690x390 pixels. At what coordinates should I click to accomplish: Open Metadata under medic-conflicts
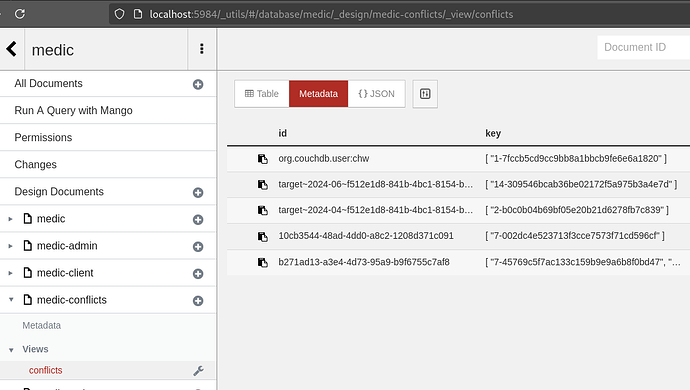click(42, 326)
